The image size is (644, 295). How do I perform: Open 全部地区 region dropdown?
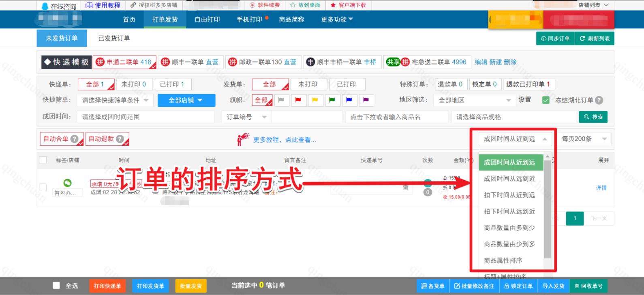474,100
